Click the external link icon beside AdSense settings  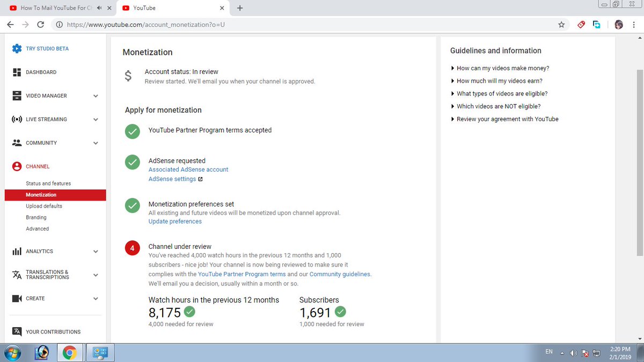pos(200,179)
